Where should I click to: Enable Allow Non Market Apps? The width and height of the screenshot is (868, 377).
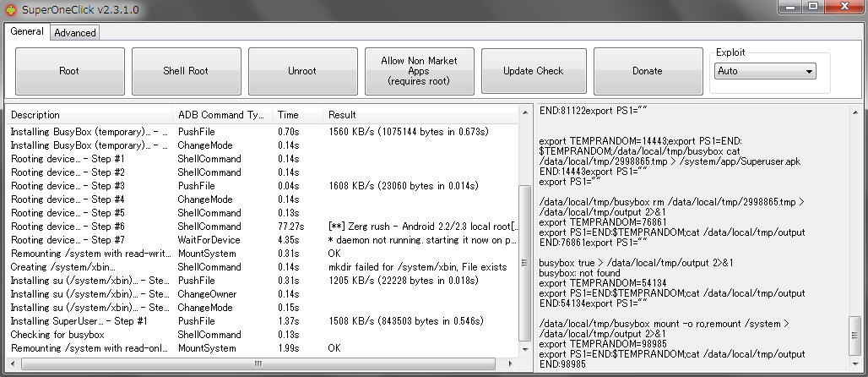(x=419, y=71)
